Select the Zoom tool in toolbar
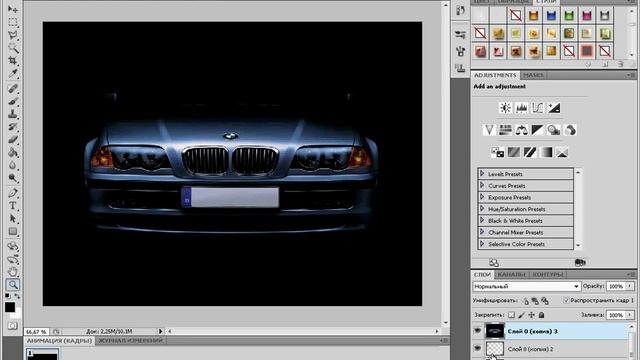 pos(13,284)
